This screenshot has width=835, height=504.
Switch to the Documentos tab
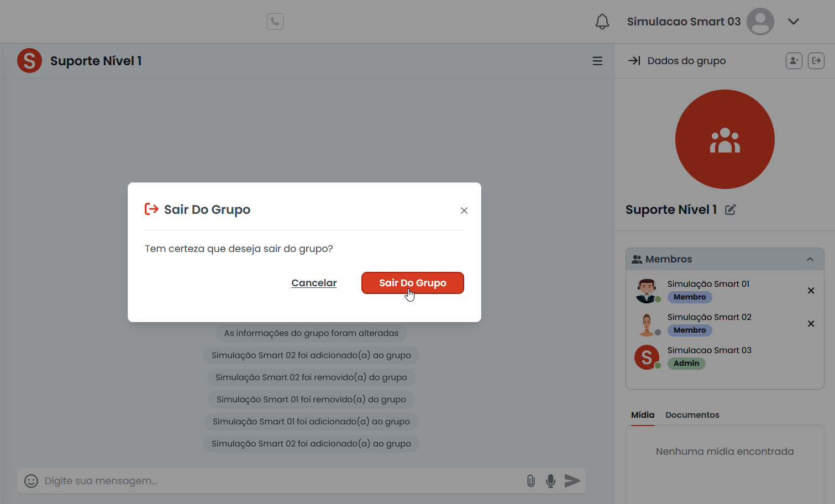[692, 415]
